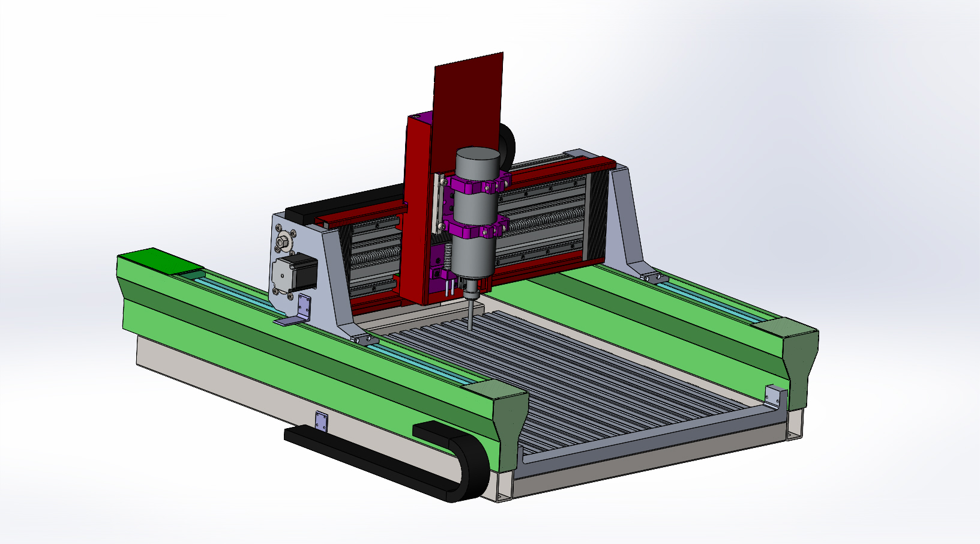Viewport: 980px width, 544px height.
Task: Click the small L-bracket beside left gantry plate
Action: coord(298,310)
